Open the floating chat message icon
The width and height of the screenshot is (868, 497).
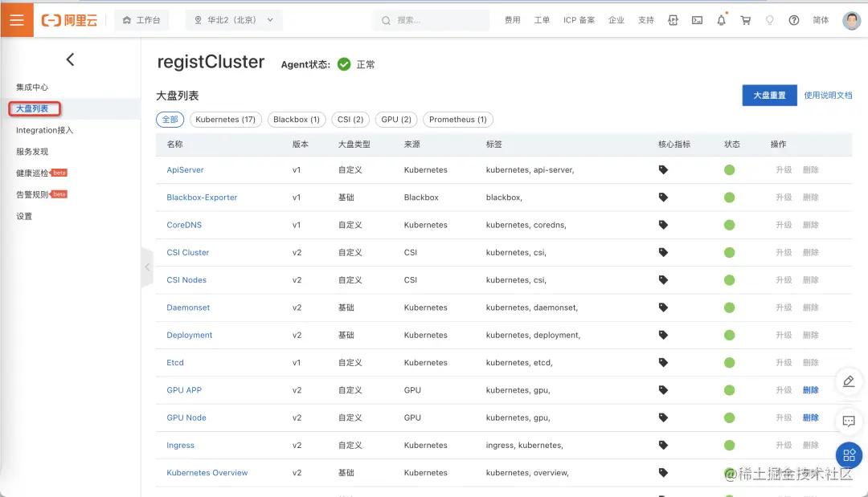pos(849,422)
